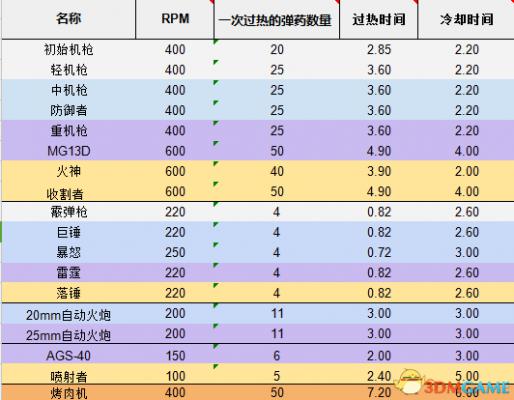The height and width of the screenshot is (400, 514).
Task: Select the 火神 row name cell
Action: click(69, 171)
